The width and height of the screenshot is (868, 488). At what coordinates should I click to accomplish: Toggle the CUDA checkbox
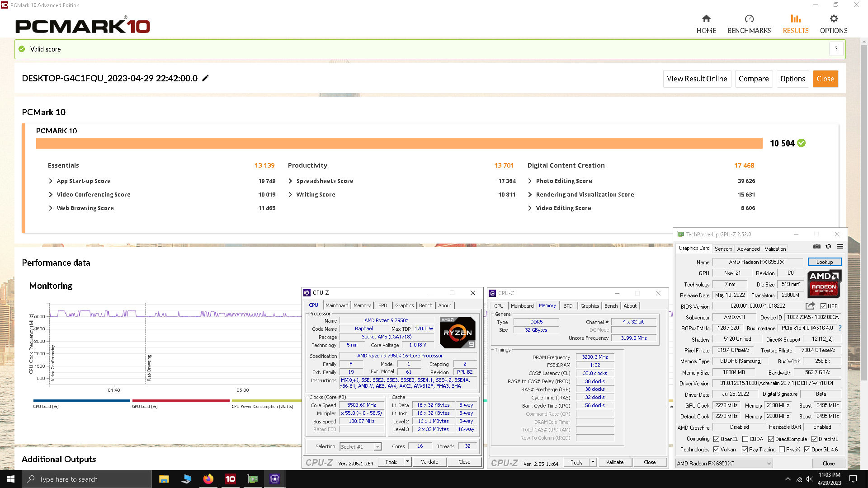[745, 439]
